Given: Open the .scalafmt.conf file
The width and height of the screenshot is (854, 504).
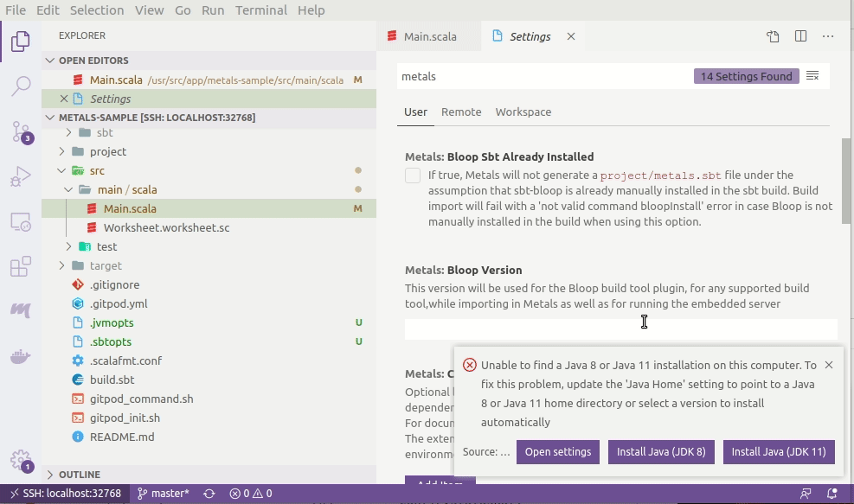Looking at the screenshot, I should pyautogui.click(x=209, y=360).
